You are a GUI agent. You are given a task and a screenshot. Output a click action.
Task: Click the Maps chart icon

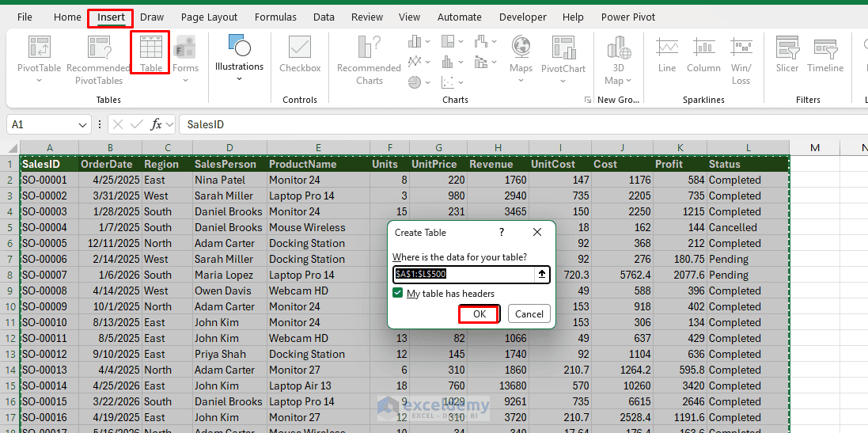point(521,47)
